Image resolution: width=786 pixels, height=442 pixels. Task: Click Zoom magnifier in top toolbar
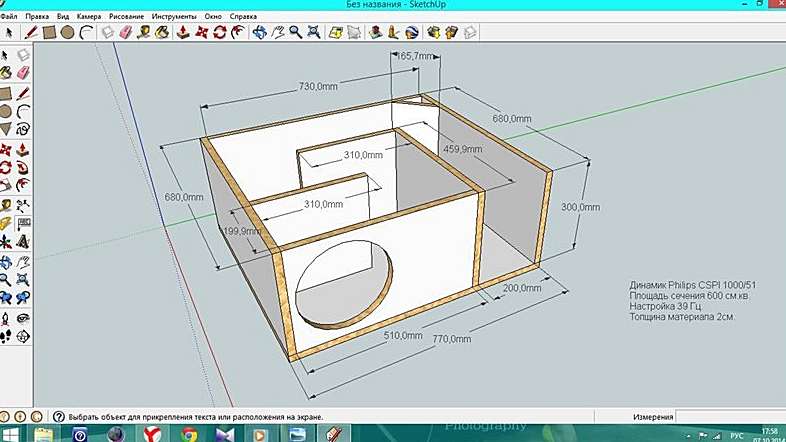click(x=296, y=33)
